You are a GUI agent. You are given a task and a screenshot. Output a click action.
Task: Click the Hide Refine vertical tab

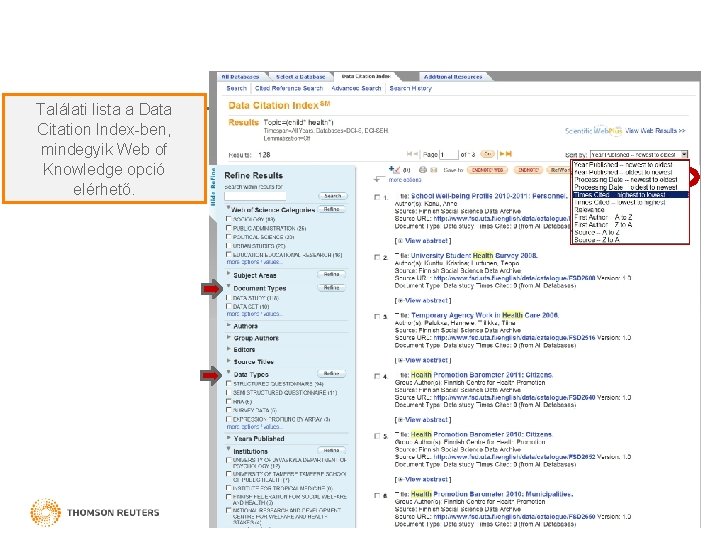click(x=213, y=187)
